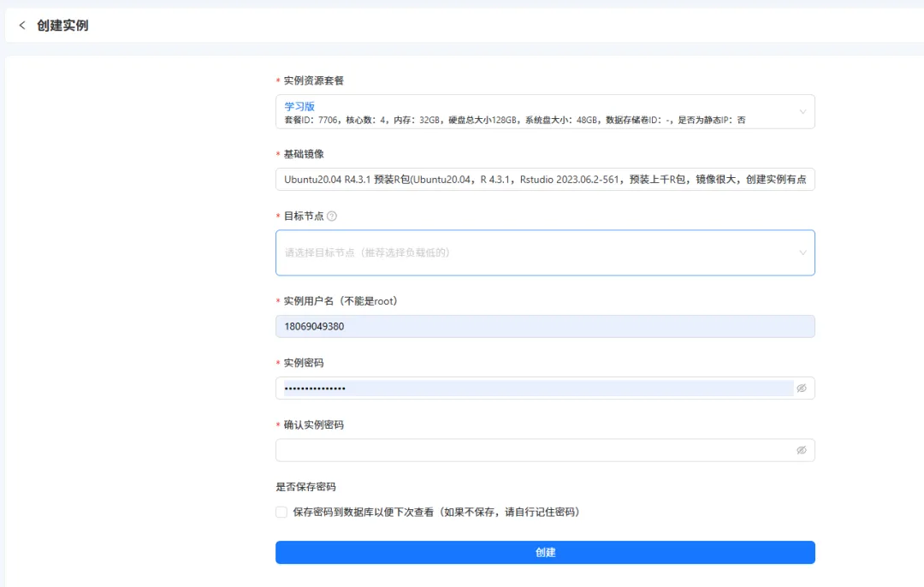Click the 创建实例 page title
Screen dimensions: 924x587
coord(62,26)
